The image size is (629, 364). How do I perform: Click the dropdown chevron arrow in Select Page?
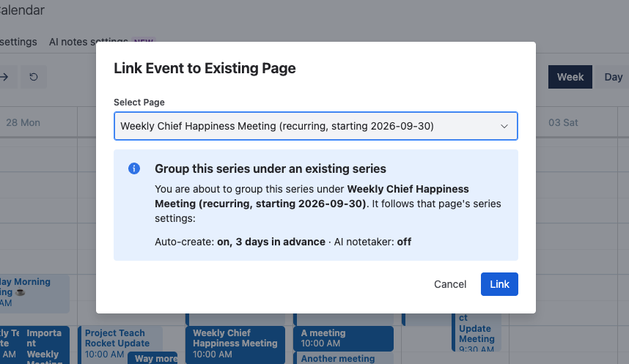click(504, 126)
